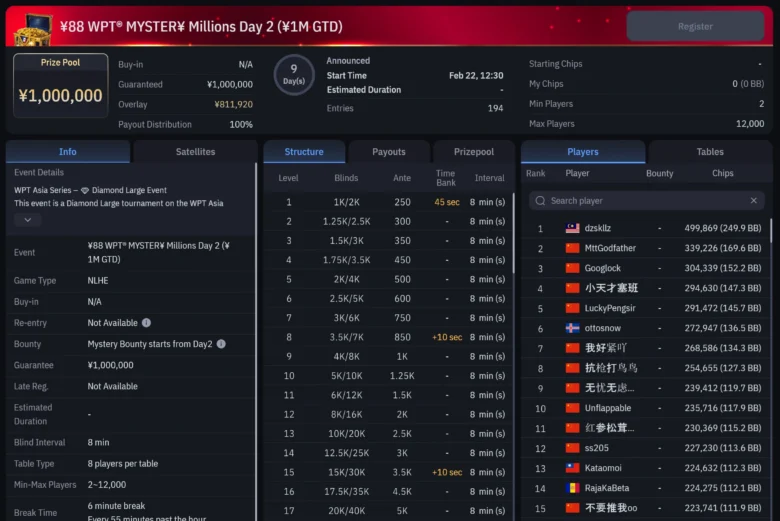This screenshot has height=521, width=780.
Task: Click the flag in the rank 4 row
Action: pos(573,288)
